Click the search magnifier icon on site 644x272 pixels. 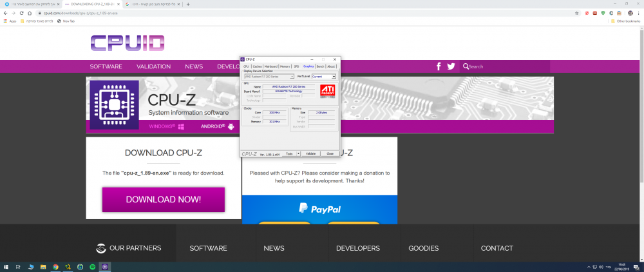[x=466, y=66]
